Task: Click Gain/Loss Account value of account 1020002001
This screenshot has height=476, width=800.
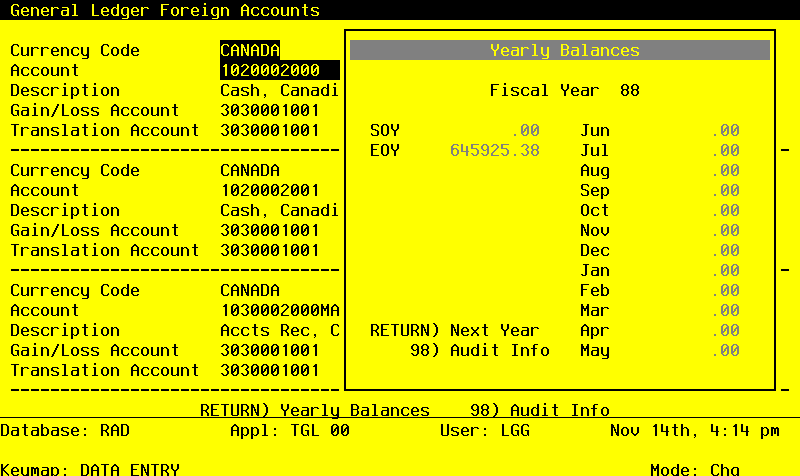Action: click(x=270, y=230)
